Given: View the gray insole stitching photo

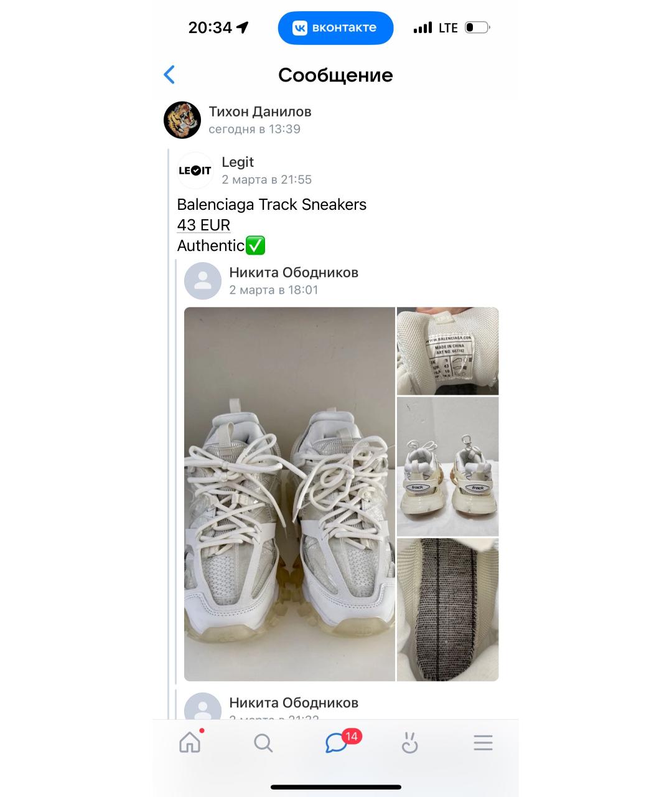Looking at the screenshot, I should [448, 610].
